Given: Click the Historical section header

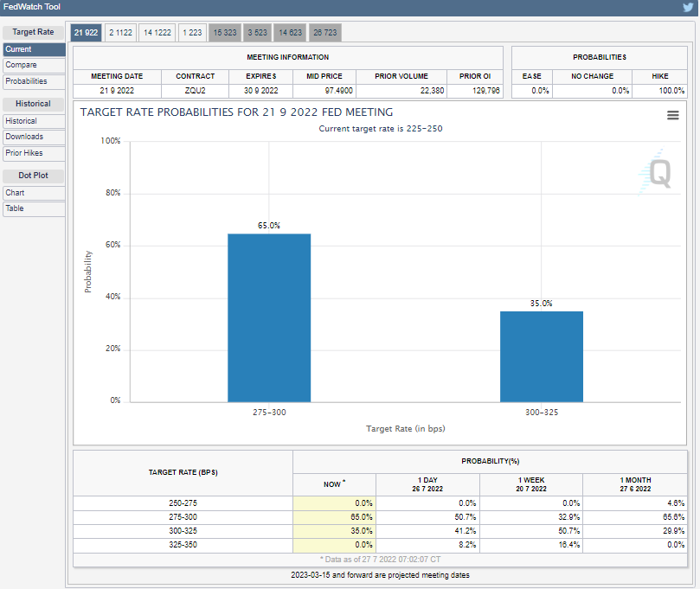Looking at the screenshot, I should tap(33, 104).
